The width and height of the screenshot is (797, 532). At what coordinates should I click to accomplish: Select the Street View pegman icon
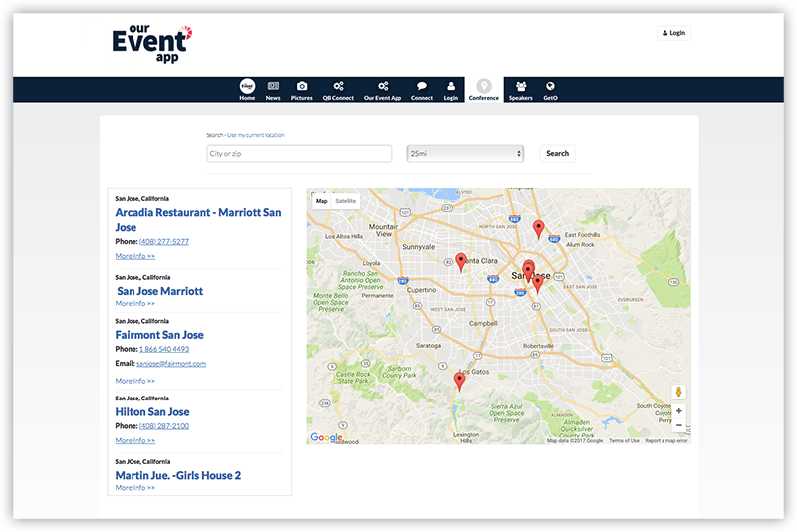(678, 392)
